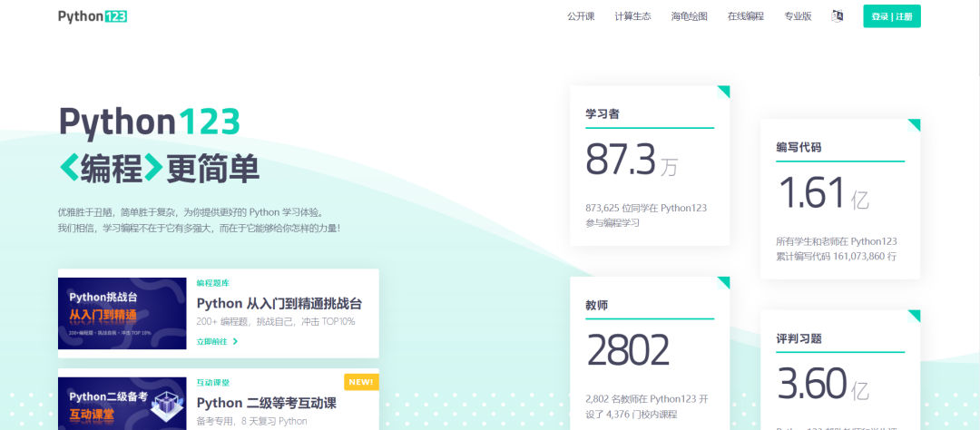980x430 pixels.
Task: Click the 学习者 statistics card heading
Action: pos(603,114)
